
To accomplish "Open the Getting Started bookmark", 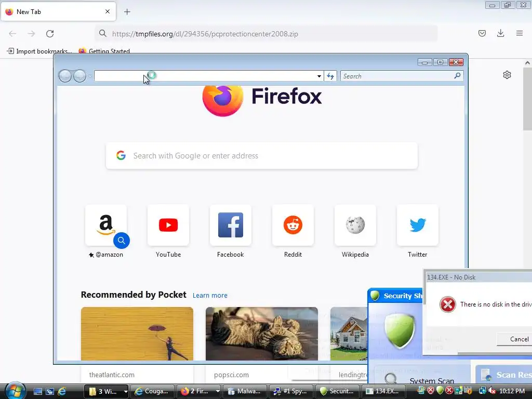I will (x=104, y=51).
